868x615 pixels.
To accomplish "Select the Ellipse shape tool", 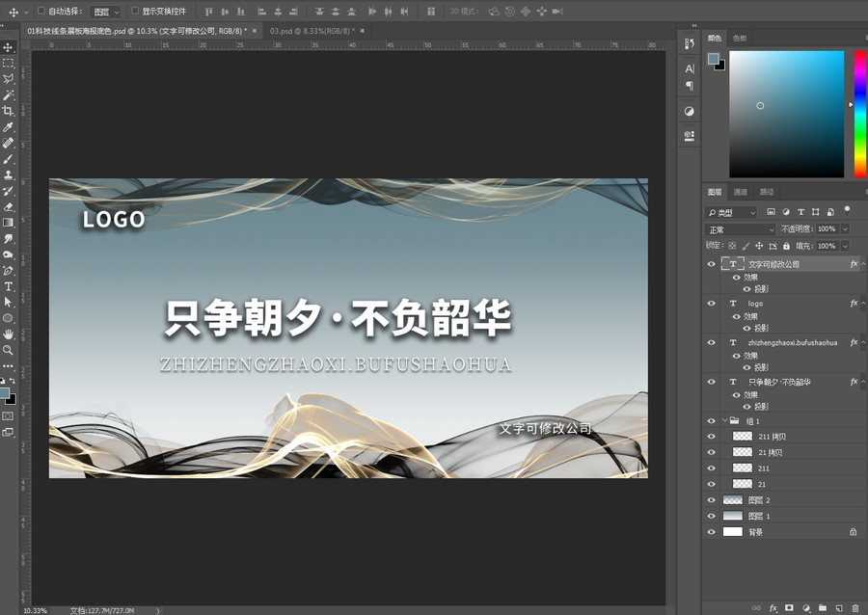I will click(9, 318).
